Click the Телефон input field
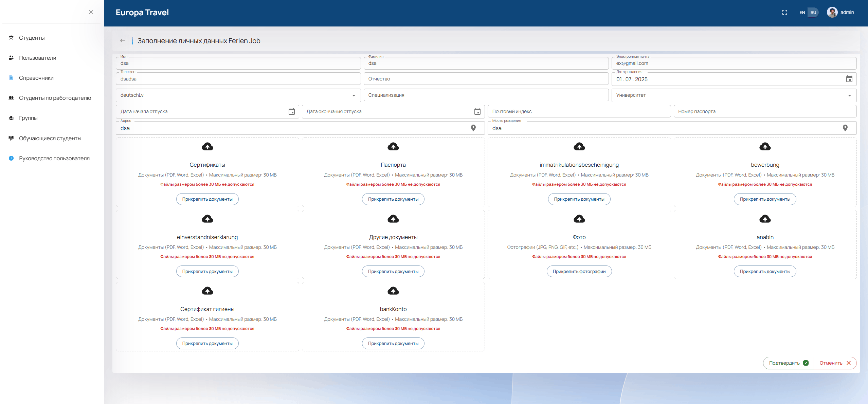This screenshot has width=868, height=404. pyautogui.click(x=238, y=79)
